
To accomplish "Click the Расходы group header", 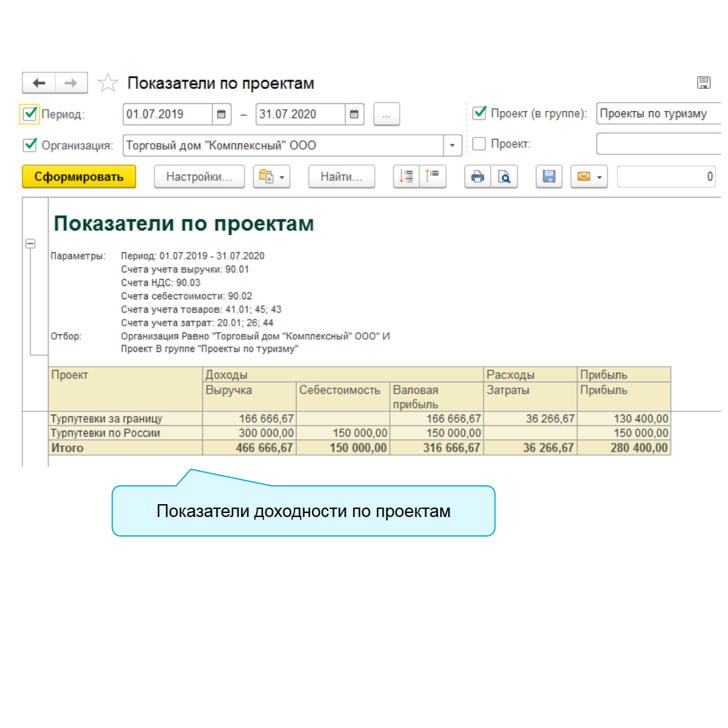I will (530, 375).
